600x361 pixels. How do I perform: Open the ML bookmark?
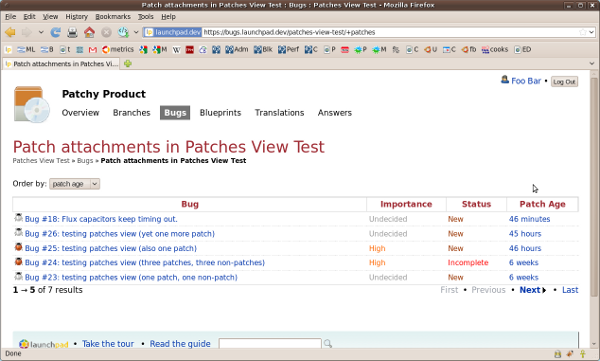(x=26, y=49)
